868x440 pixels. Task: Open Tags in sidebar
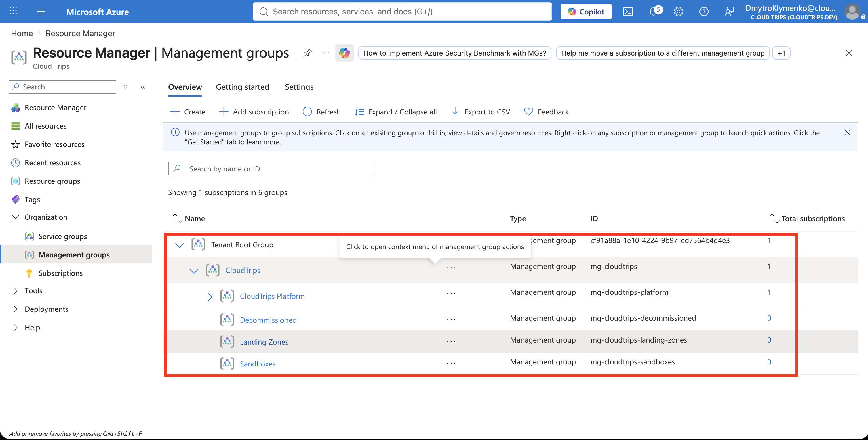(32, 199)
